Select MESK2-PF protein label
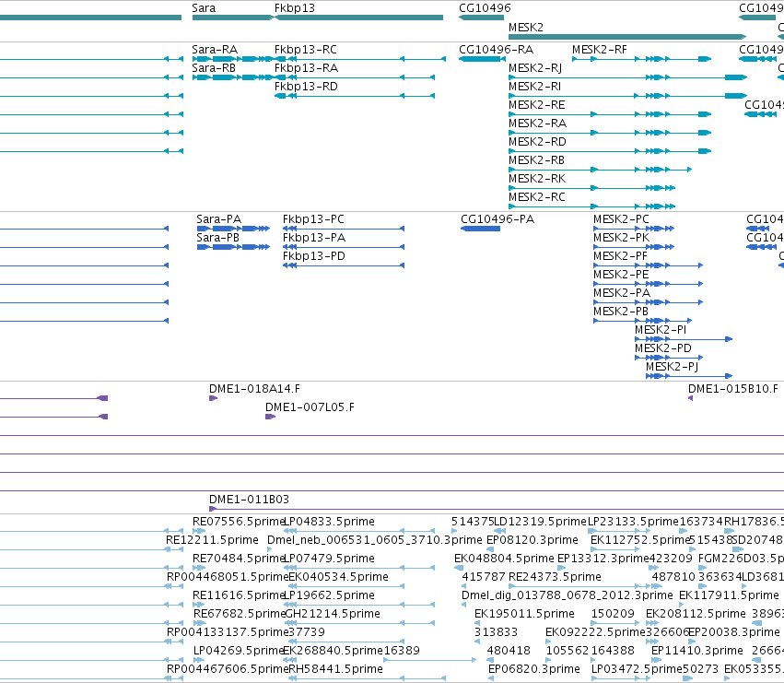The height and width of the screenshot is (683, 784). (x=620, y=256)
